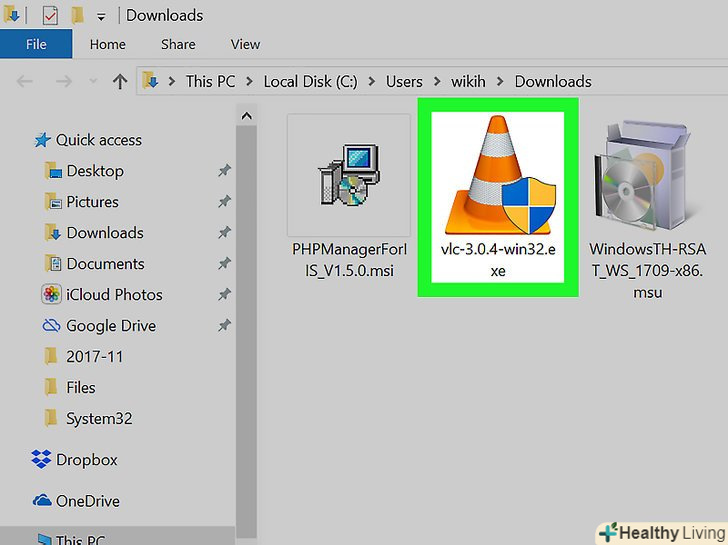Click Downloads in the address path
728x545 pixels.
[553, 82]
